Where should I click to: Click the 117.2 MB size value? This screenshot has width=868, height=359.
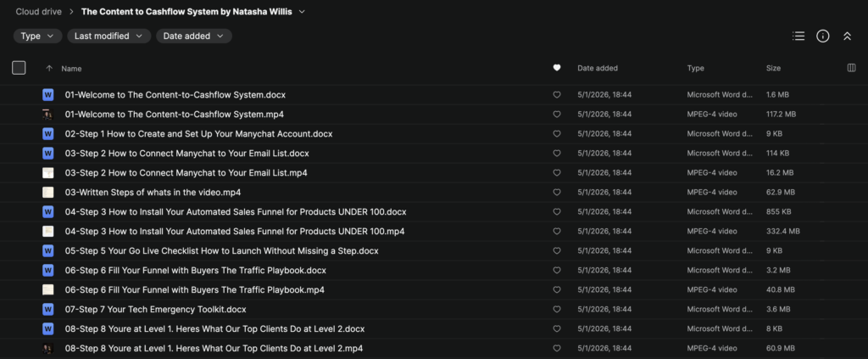point(781,114)
